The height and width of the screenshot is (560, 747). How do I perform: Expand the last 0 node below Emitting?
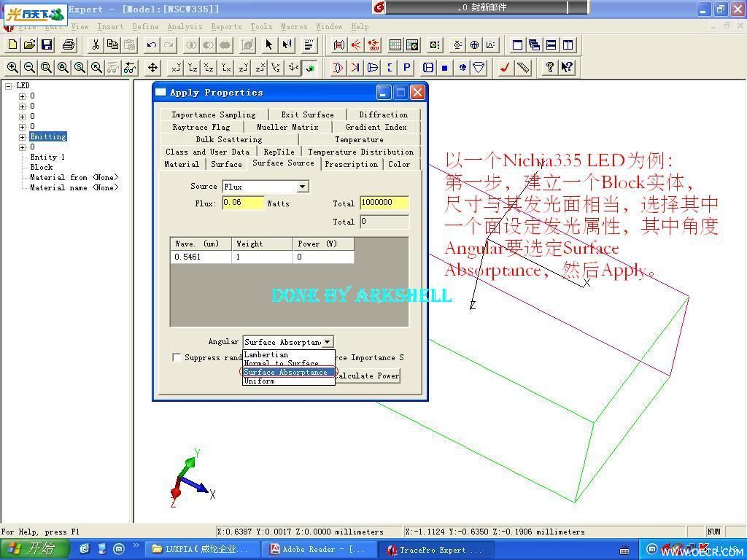pos(22,147)
